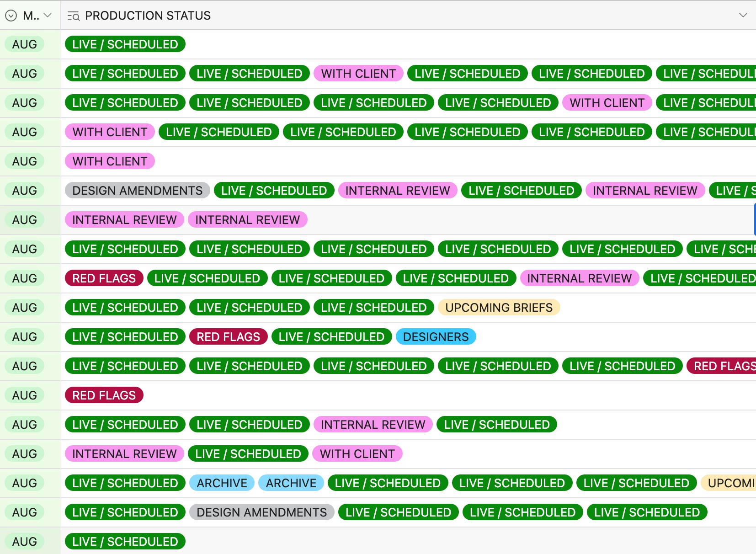The image size is (756, 554).
Task: Click the LIVE / SCHEDULED tag in the bottommost row
Action: [125, 542]
